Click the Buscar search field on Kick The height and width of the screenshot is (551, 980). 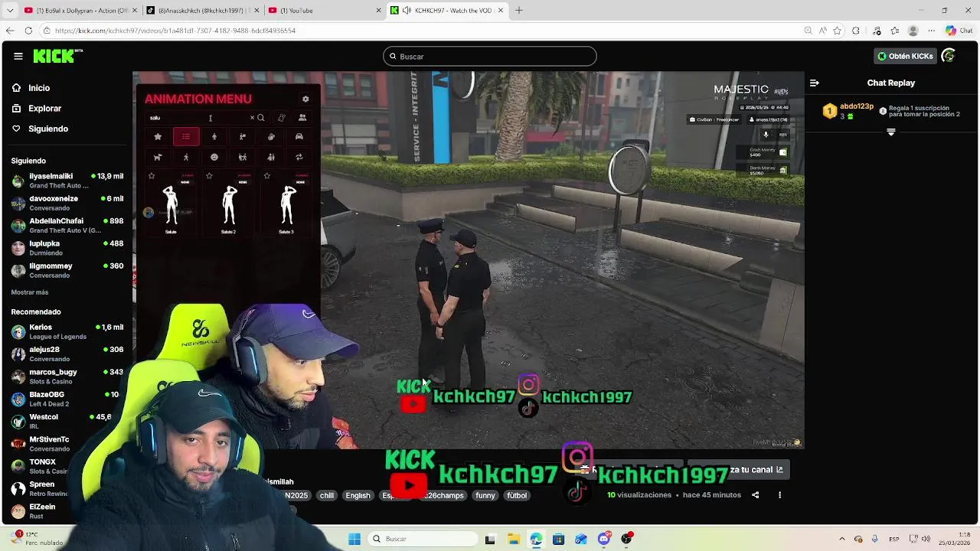(x=490, y=57)
